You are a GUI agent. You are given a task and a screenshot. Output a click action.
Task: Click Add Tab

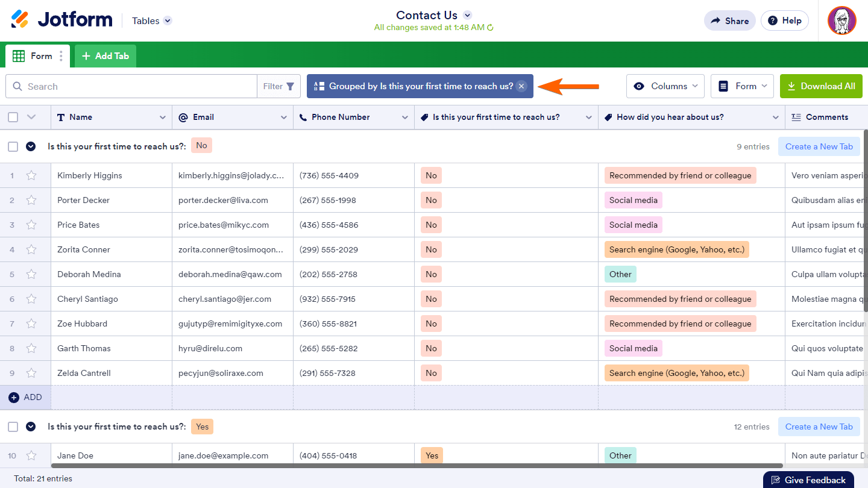pos(105,56)
